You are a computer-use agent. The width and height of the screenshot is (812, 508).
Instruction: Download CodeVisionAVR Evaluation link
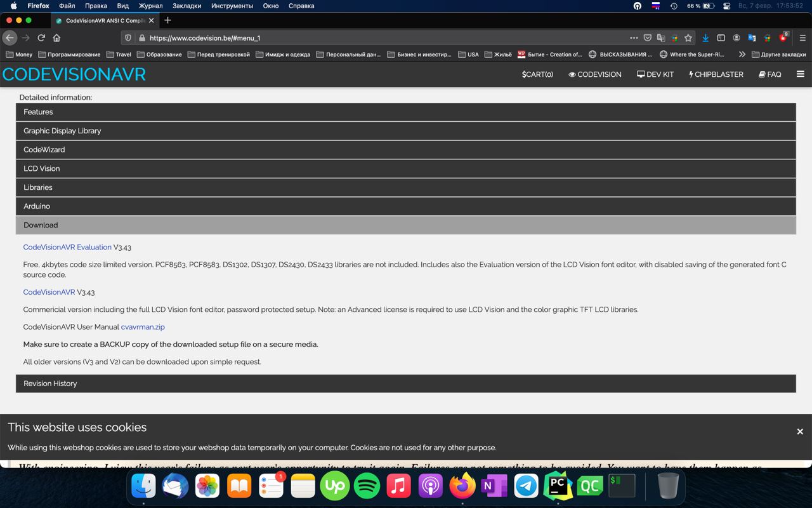[x=67, y=247]
